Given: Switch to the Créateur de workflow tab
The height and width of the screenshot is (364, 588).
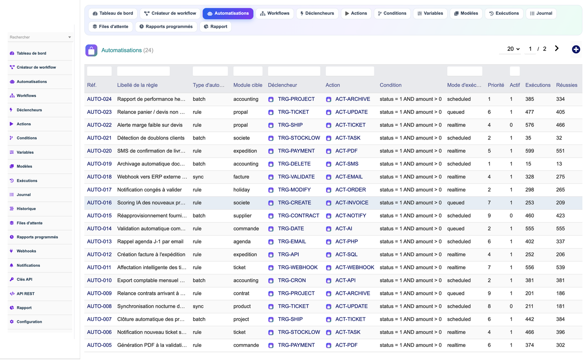Looking at the screenshot, I should [170, 13].
